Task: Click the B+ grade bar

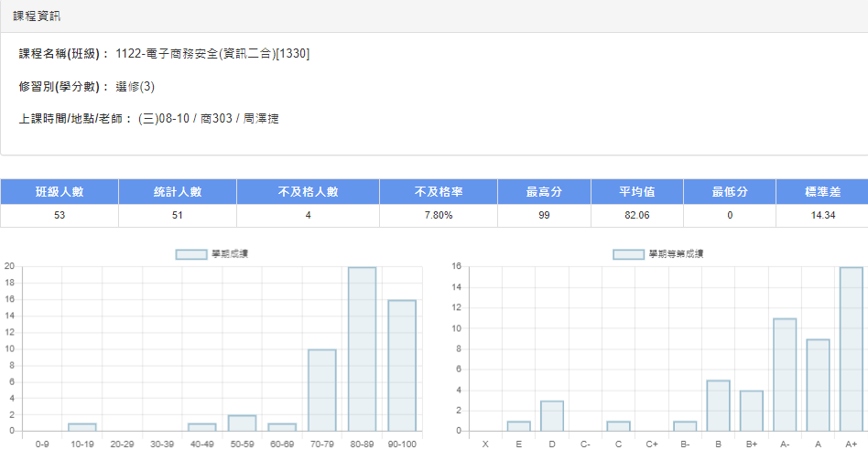Action: [752, 411]
